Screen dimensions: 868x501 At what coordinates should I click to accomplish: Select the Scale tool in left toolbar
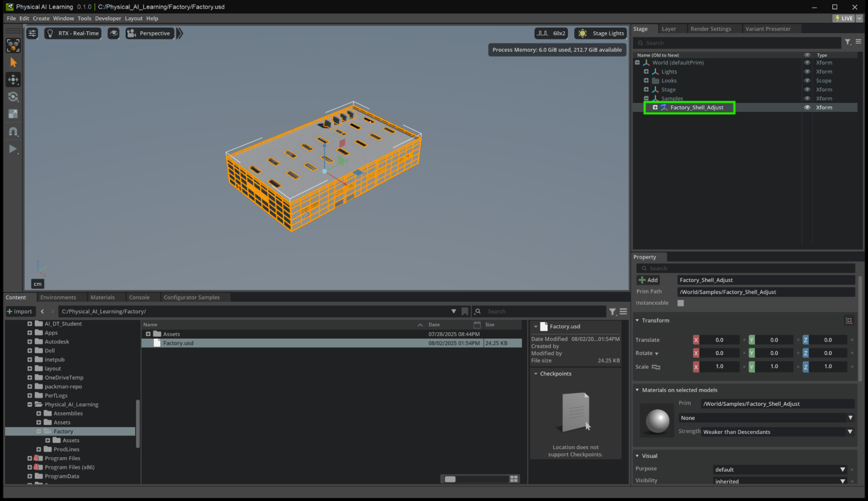[x=13, y=114]
